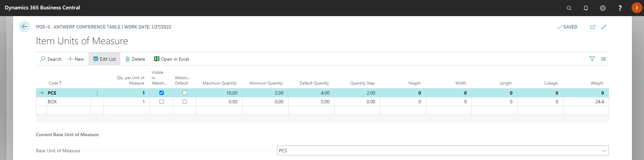Click PCS maximum quantity 10.00
This screenshot has height=160, width=644.
(x=219, y=93)
